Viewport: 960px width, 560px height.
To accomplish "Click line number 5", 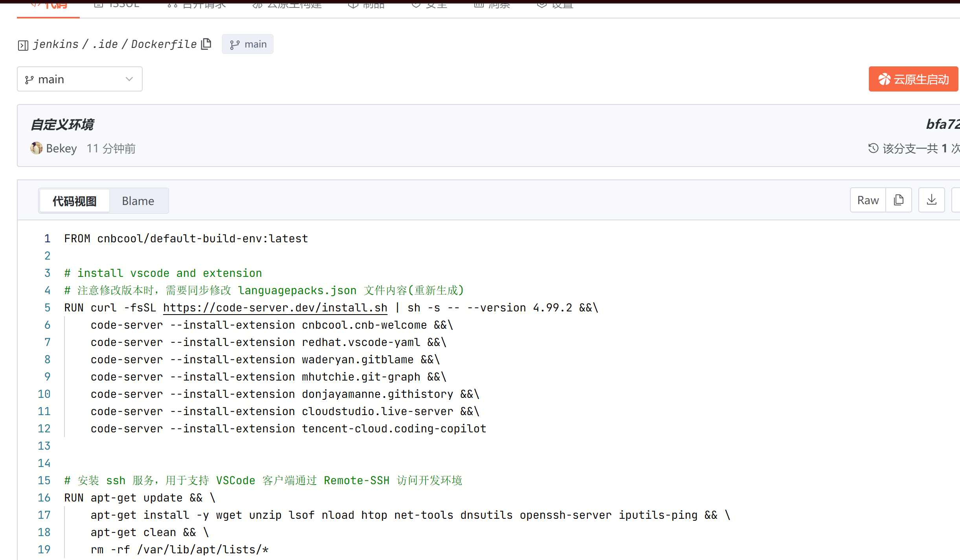I will [x=47, y=308].
